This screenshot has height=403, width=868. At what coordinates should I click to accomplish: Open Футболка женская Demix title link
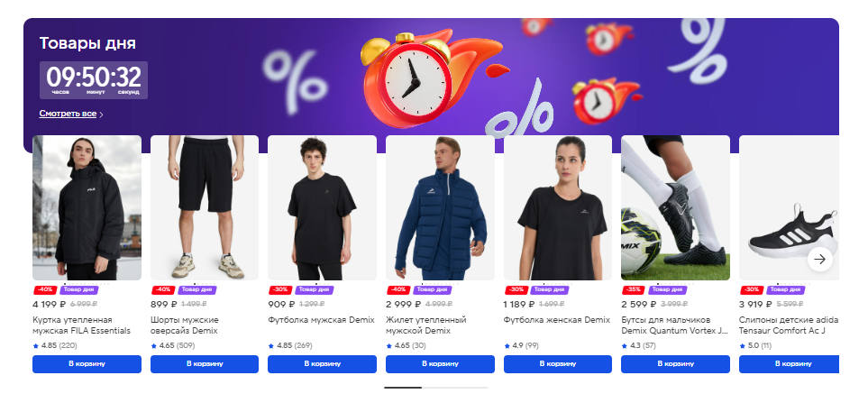tap(557, 320)
